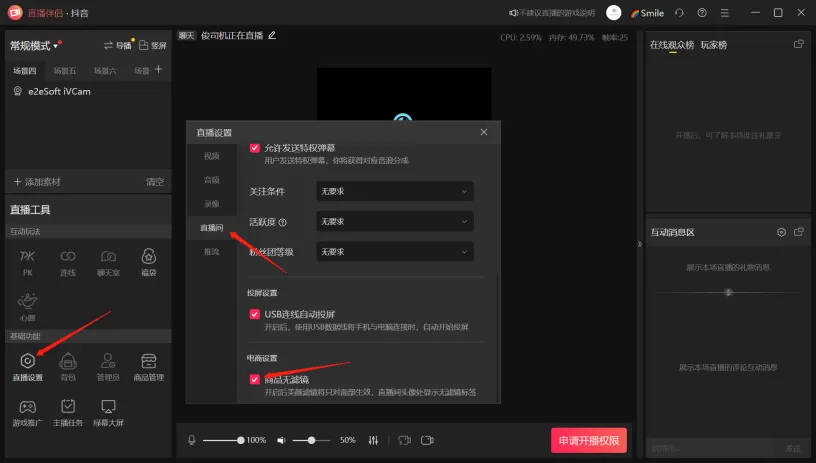The width and height of the screenshot is (816, 463).
Task: Open the 聊天室 chat room tool
Action: point(108,262)
